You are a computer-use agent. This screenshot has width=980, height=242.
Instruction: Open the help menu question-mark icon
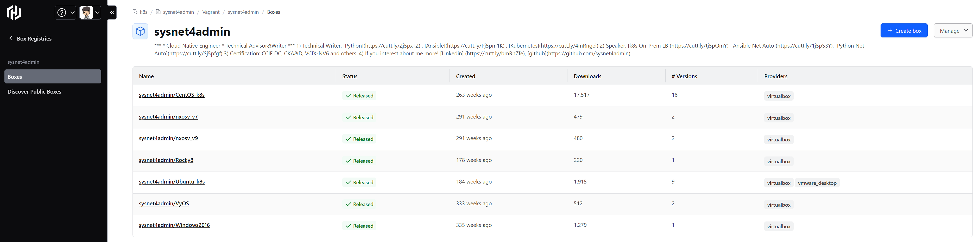[x=65, y=12]
